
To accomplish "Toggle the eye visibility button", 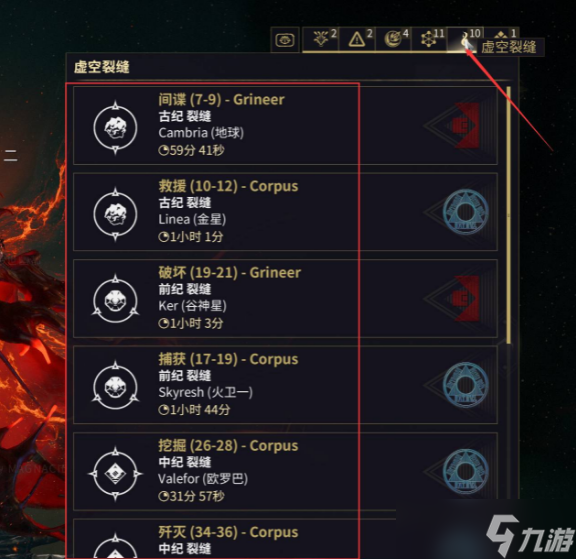I will (285, 39).
